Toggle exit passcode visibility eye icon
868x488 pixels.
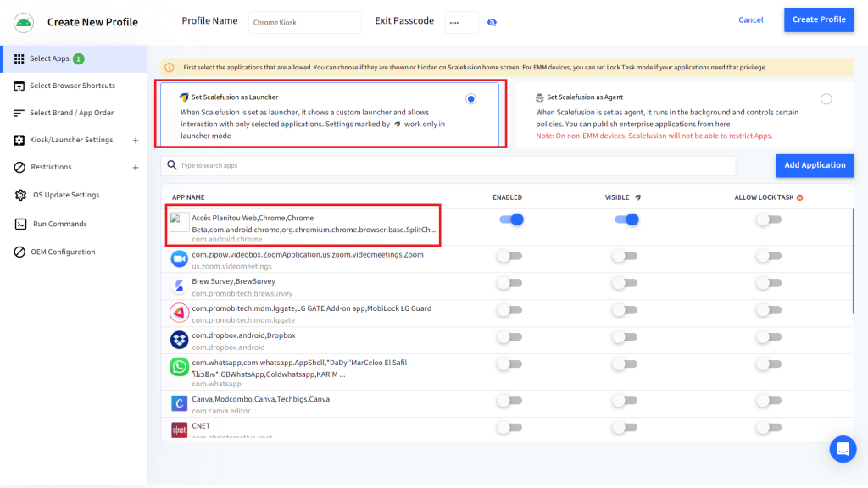coord(492,22)
